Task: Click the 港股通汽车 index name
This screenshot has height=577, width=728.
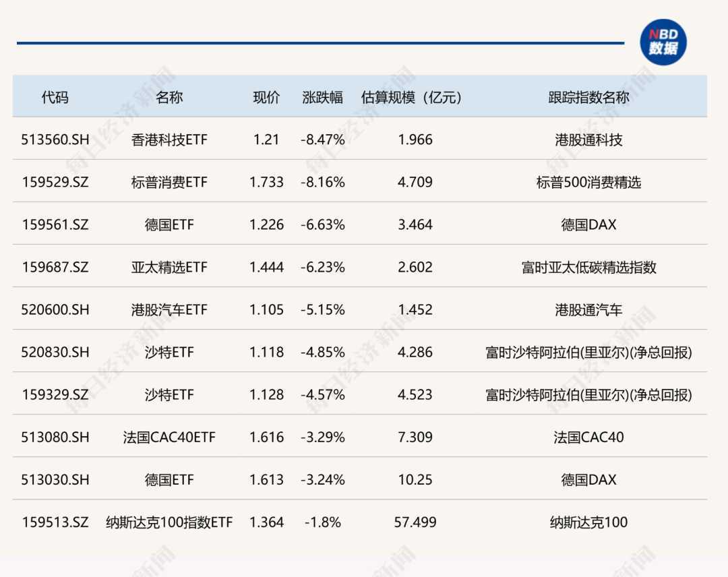Action: point(588,309)
